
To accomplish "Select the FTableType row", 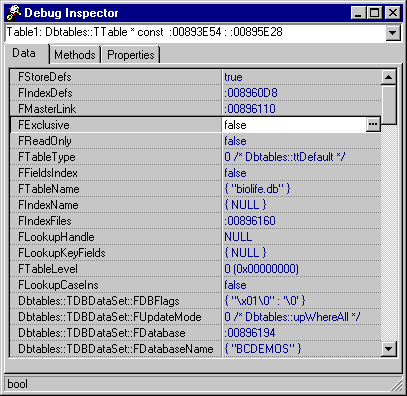I will pyautogui.click(x=196, y=157).
